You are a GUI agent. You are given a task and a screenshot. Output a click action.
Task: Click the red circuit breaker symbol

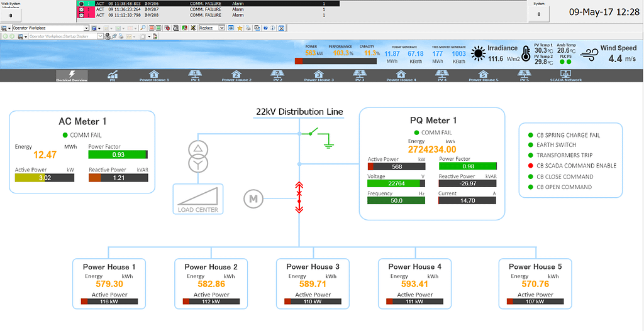[299, 197]
